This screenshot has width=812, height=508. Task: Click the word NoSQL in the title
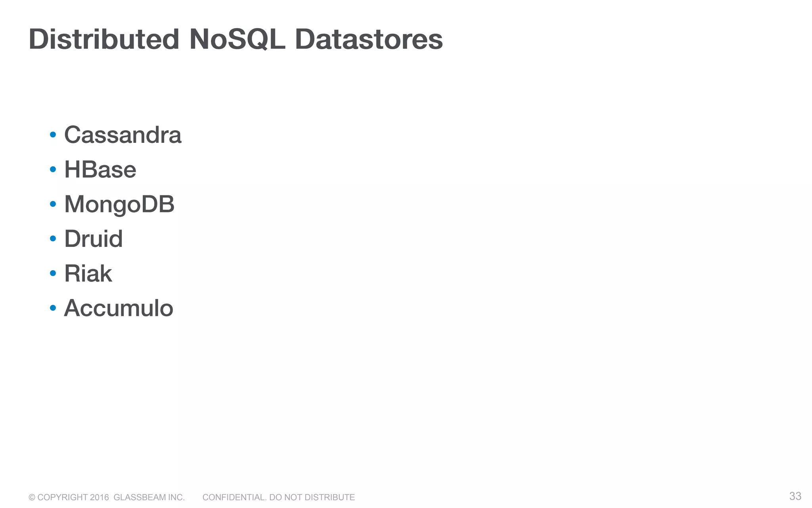(x=237, y=40)
